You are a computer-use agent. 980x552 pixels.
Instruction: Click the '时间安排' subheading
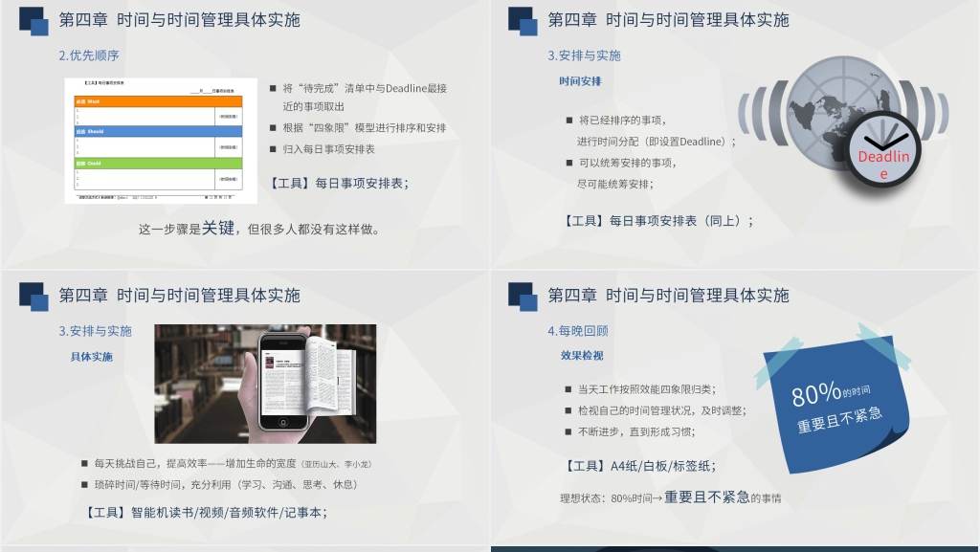pos(581,81)
